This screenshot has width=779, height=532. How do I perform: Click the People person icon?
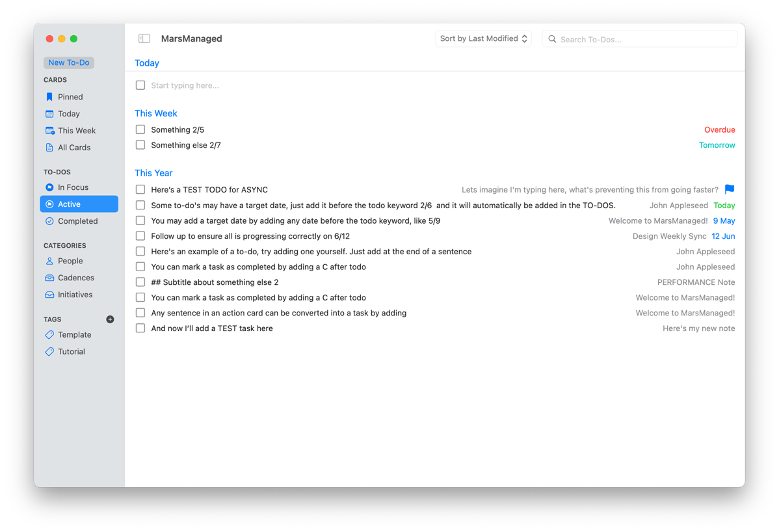(49, 261)
